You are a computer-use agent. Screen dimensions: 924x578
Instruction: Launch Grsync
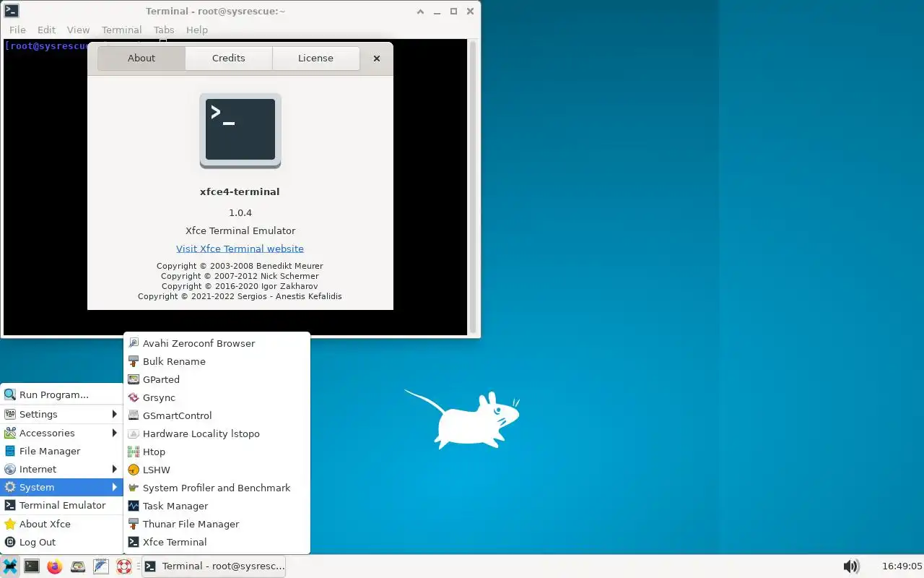pos(217,397)
